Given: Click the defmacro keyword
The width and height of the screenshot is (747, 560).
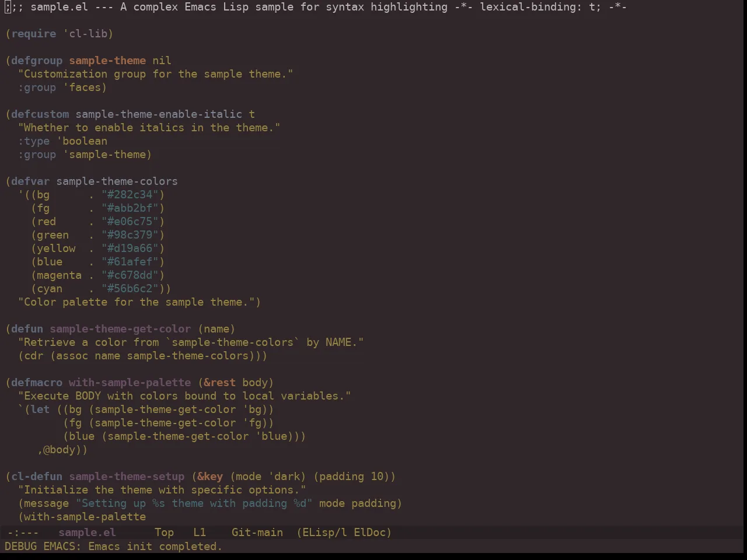Looking at the screenshot, I should (37, 383).
